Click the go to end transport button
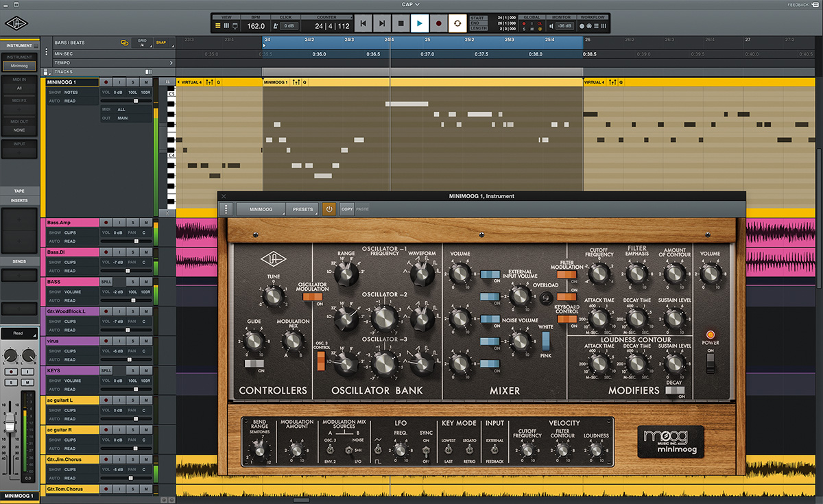This screenshot has height=504, width=823. [382, 23]
